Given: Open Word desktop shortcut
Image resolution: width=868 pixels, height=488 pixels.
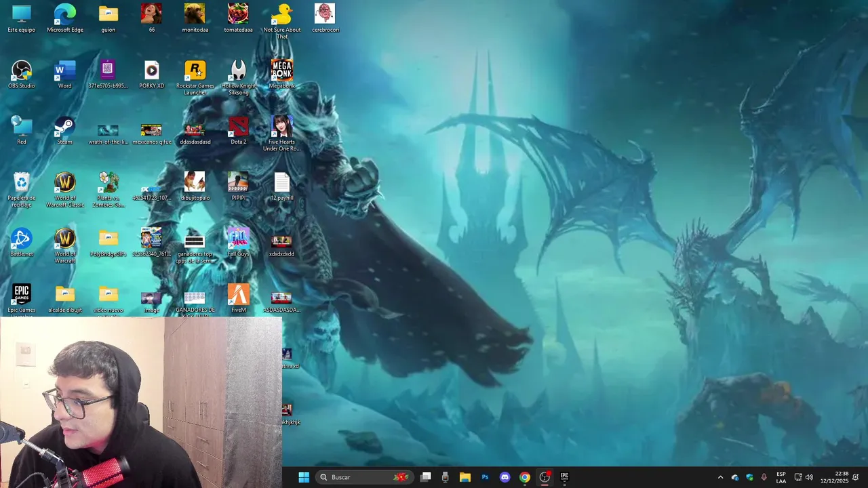Looking at the screenshot, I should coord(65,75).
